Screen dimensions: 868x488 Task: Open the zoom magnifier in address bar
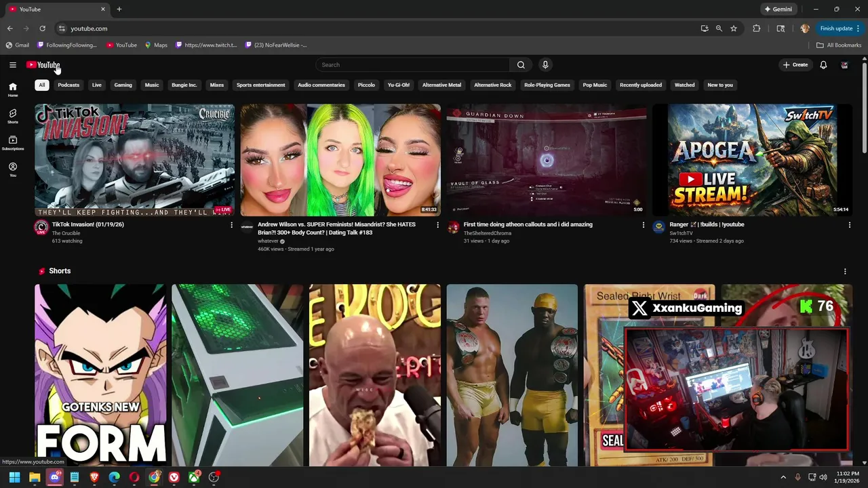click(x=719, y=28)
